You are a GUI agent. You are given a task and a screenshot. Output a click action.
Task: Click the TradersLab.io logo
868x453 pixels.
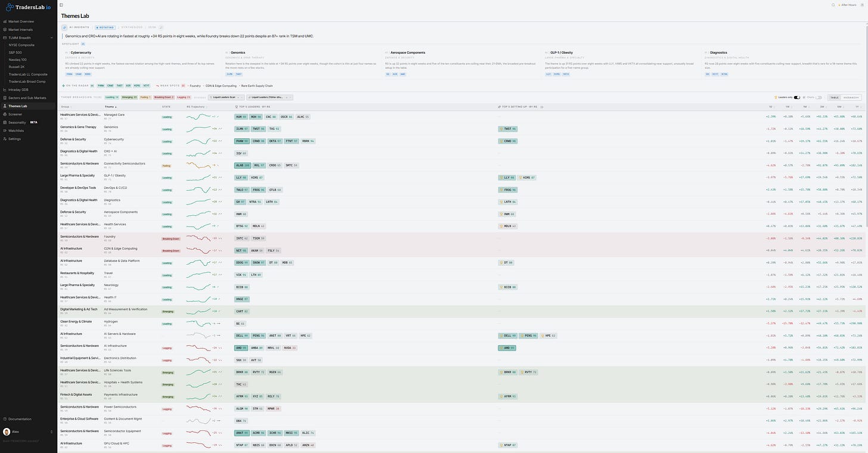pyautogui.click(x=29, y=7)
